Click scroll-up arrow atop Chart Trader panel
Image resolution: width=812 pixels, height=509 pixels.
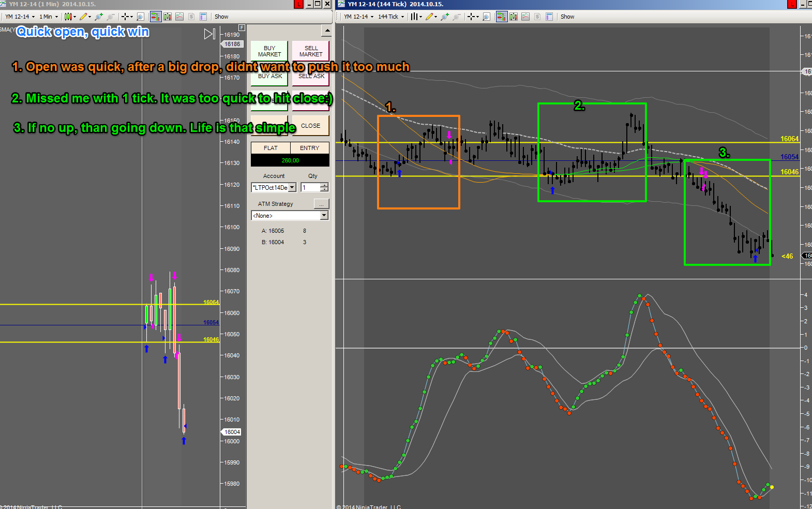click(326, 31)
